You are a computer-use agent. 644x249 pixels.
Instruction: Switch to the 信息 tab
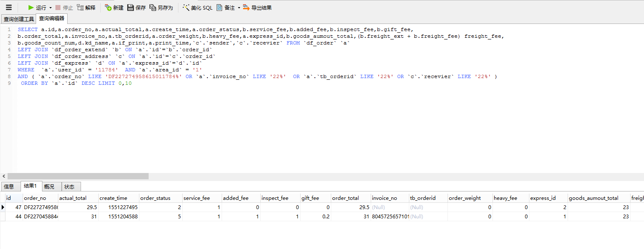click(x=9, y=186)
